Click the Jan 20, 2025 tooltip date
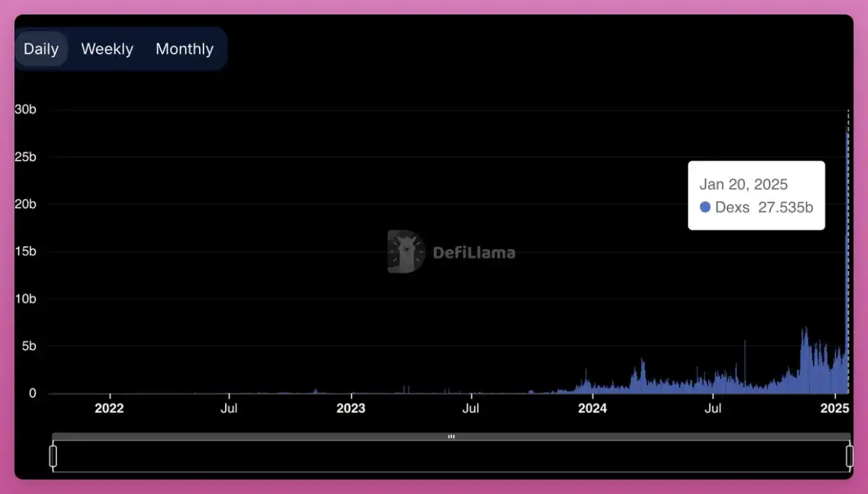Image resolution: width=868 pixels, height=494 pixels. pyautogui.click(x=743, y=184)
